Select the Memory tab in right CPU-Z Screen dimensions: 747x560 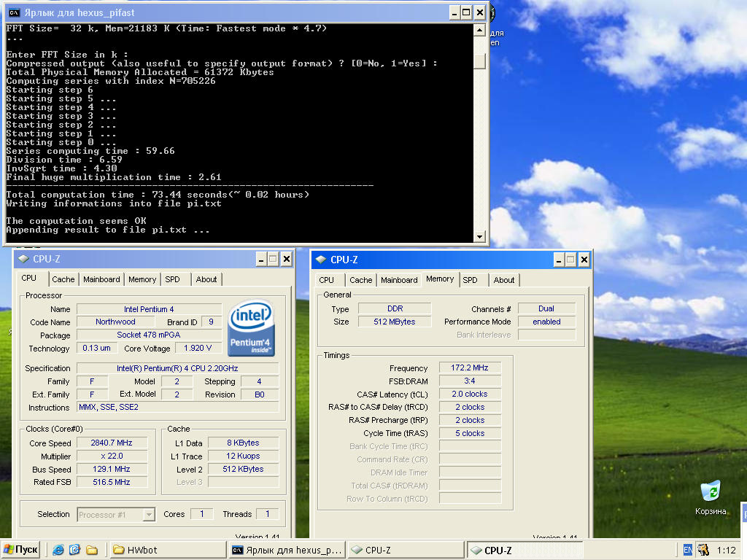440,279
